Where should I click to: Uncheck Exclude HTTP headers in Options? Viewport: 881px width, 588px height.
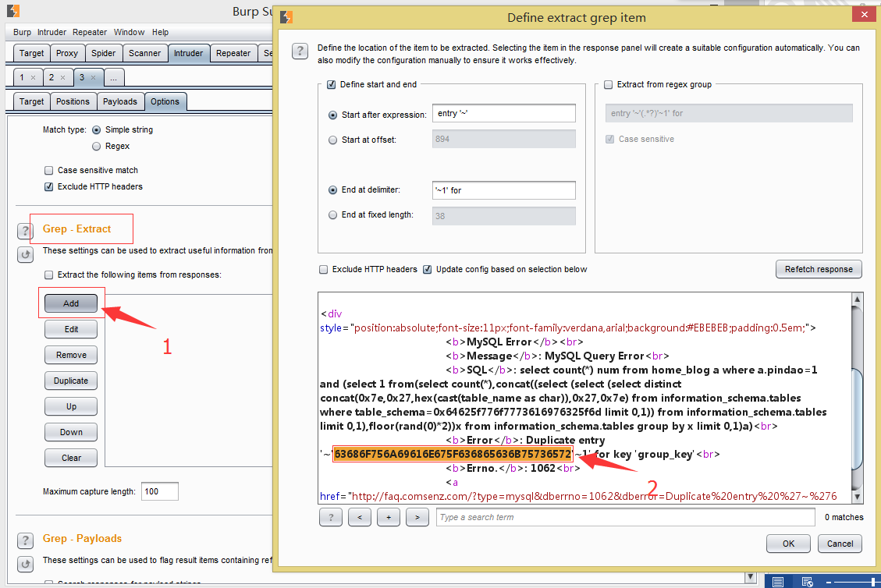[49, 186]
